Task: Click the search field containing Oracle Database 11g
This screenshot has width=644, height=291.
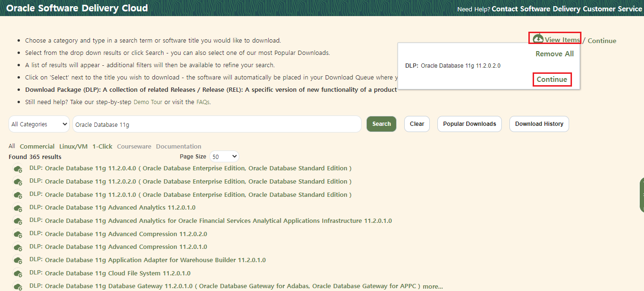Action: [217, 124]
